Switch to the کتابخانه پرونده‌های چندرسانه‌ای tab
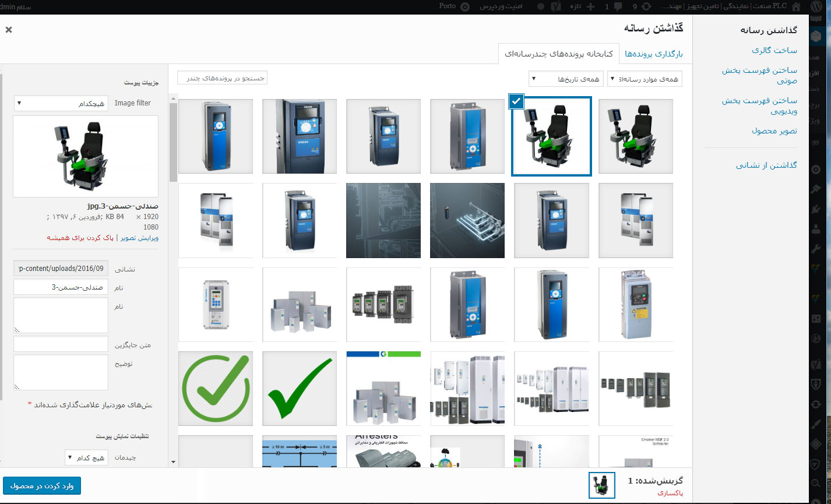Viewport: 831px width, 504px height. tap(560, 54)
